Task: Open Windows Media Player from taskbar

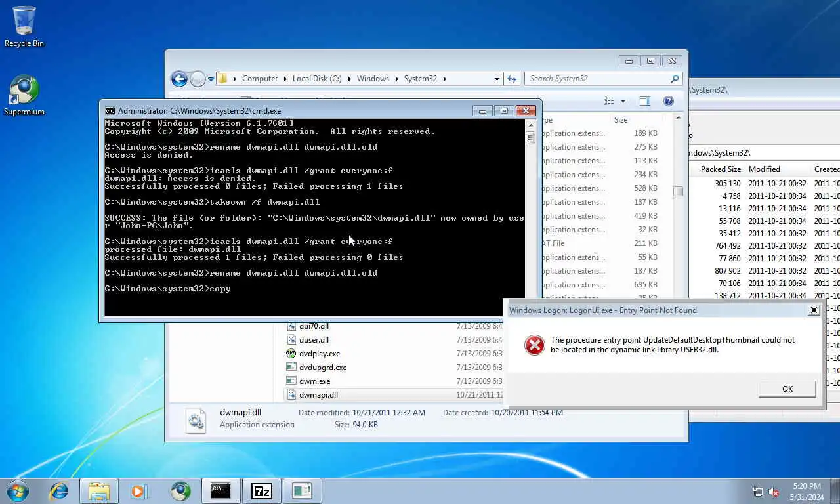Action: pyautogui.click(x=139, y=491)
